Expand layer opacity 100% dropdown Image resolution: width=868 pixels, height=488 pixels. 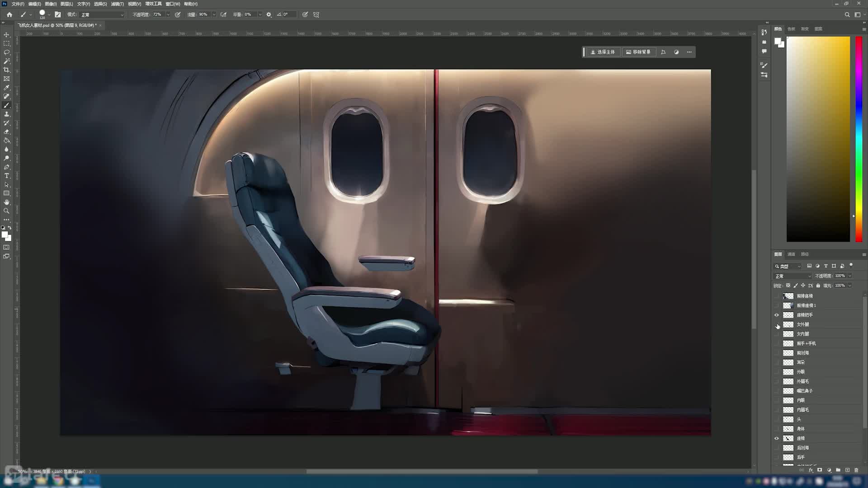click(850, 276)
